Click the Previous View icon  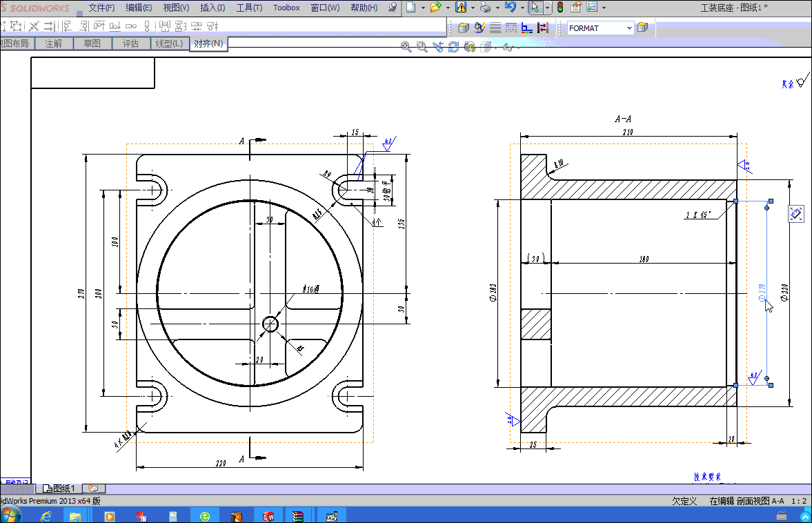pos(438,47)
